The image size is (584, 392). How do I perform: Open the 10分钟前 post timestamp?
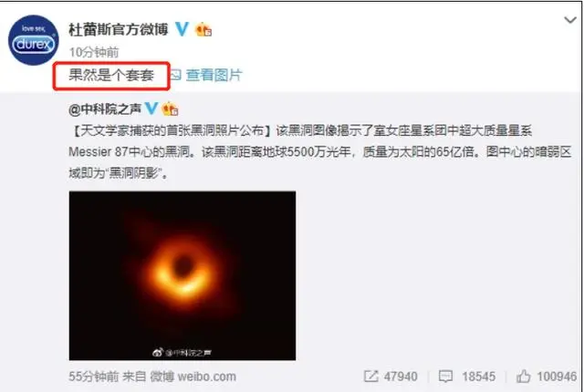pos(94,52)
